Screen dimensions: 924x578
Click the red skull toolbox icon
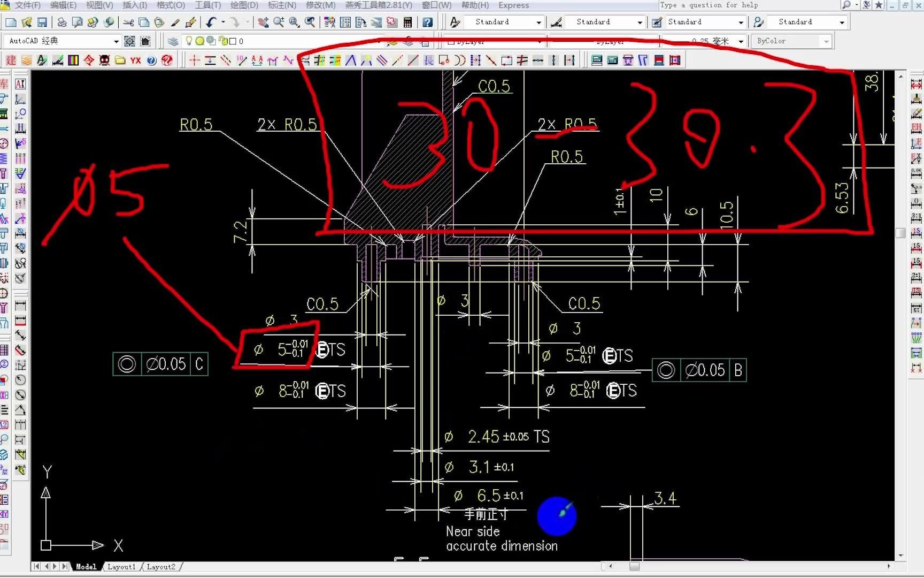[105, 60]
